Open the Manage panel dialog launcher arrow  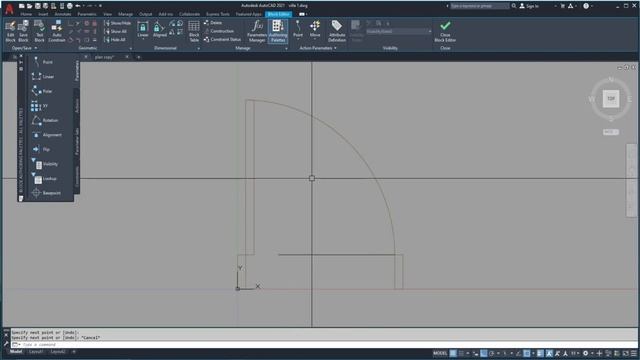(x=286, y=49)
